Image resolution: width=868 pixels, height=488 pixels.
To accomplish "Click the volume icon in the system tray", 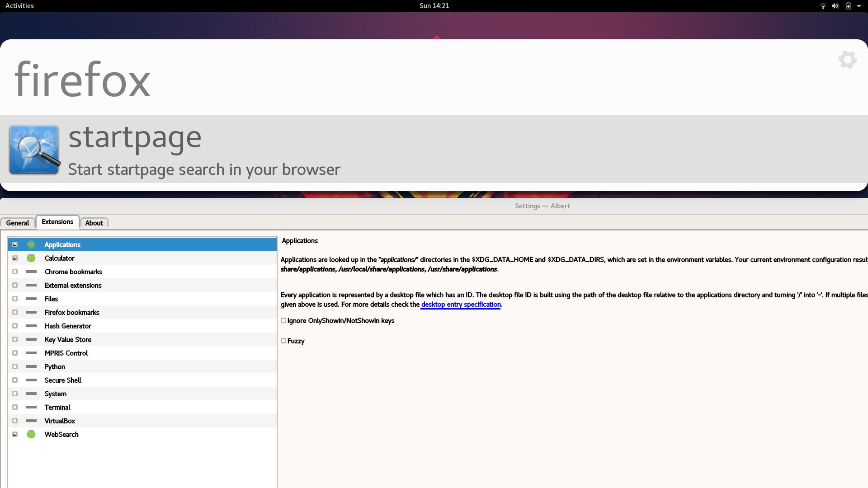I will point(835,6).
